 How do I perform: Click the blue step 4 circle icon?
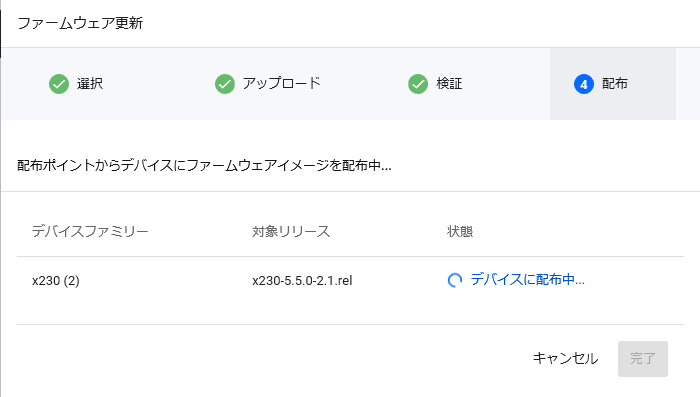click(x=583, y=84)
